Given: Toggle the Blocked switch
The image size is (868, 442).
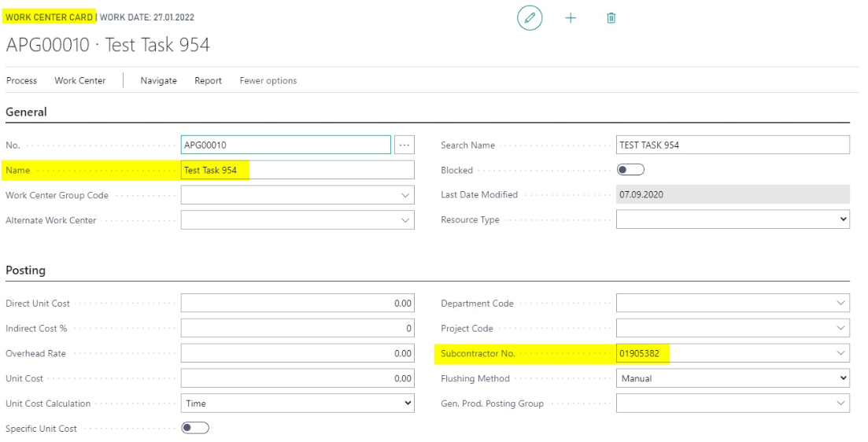Looking at the screenshot, I should 630,170.
